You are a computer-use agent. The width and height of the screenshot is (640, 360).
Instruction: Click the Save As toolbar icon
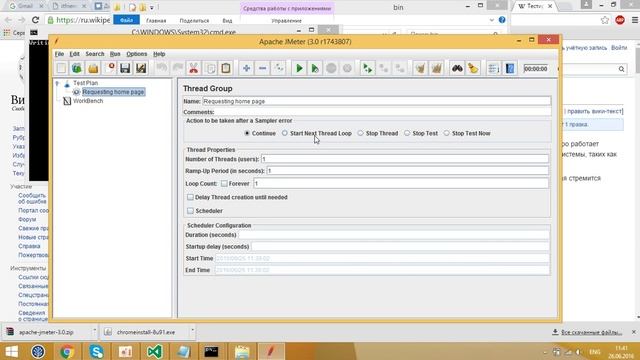point(141,68)
